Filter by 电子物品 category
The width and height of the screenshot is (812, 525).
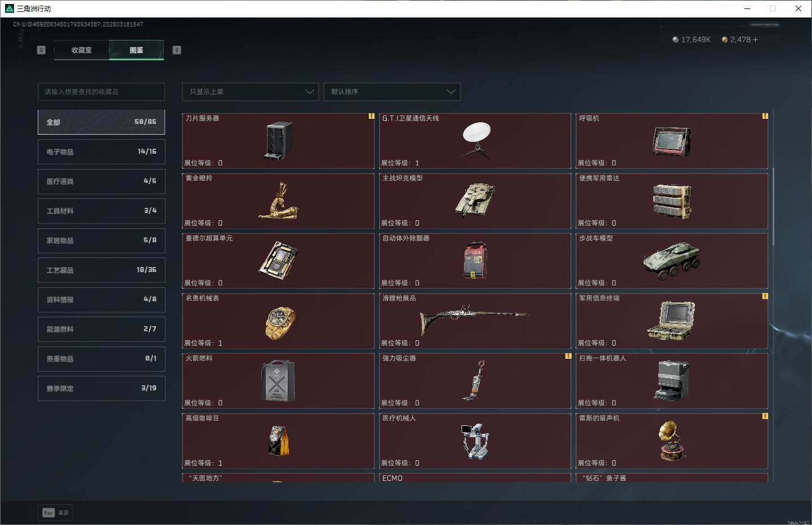(x=101, y=152)
